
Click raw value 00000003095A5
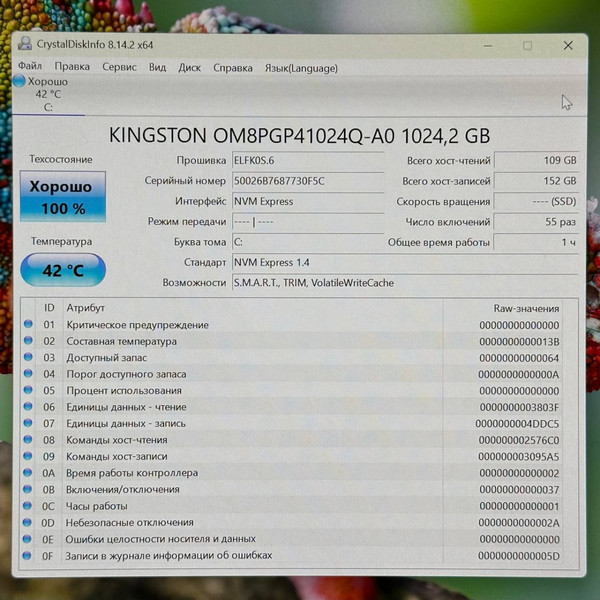[x=519, y=457]
